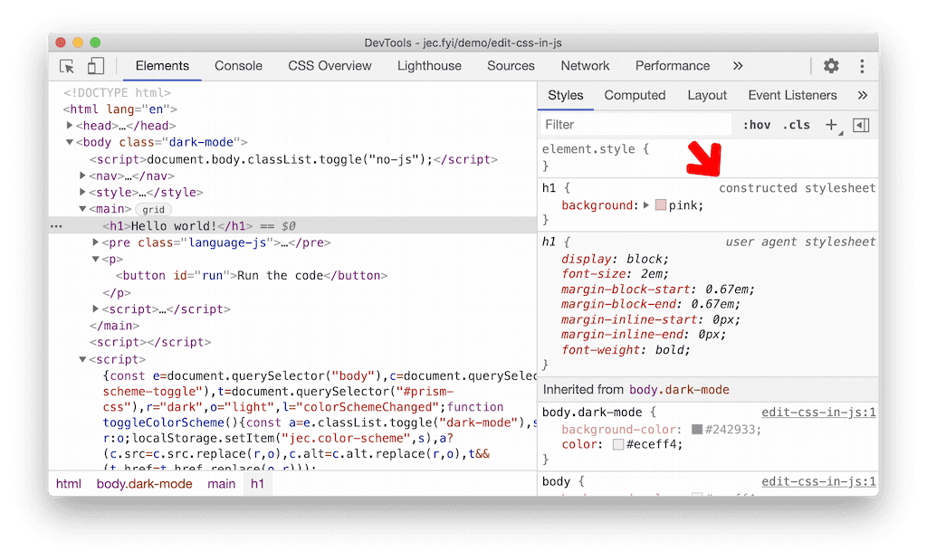Toggle the sidebar dock icon beside the plus
This screenshot has height=560, width=927.
coord(861,124)
